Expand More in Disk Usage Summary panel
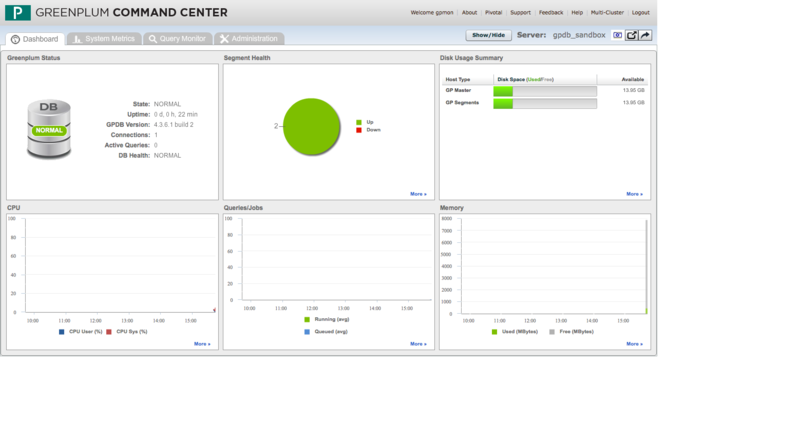800x421 pixels. click(x=634, y=194)
